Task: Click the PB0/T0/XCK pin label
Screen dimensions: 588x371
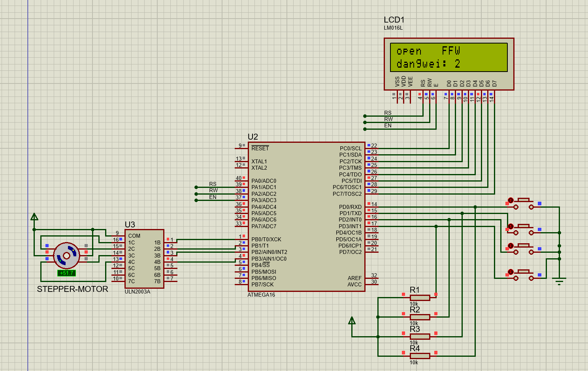Action: pyautogui.click(x=266, y=239)
